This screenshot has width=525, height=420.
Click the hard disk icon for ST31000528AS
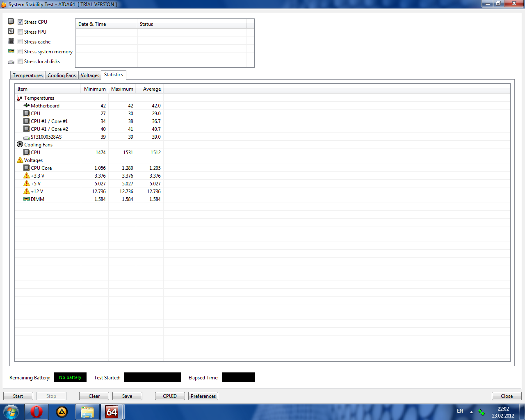coord(27,137)
